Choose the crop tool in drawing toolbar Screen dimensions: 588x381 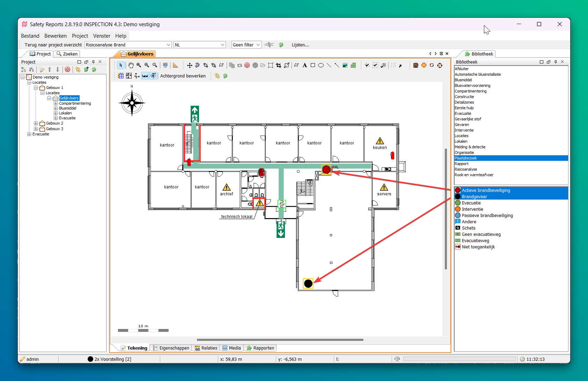pyautogui.click(x=278, y=65)
